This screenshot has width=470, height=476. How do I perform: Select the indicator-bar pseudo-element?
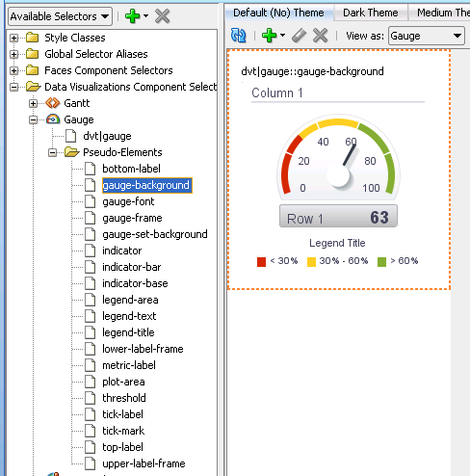click(132, 267)
